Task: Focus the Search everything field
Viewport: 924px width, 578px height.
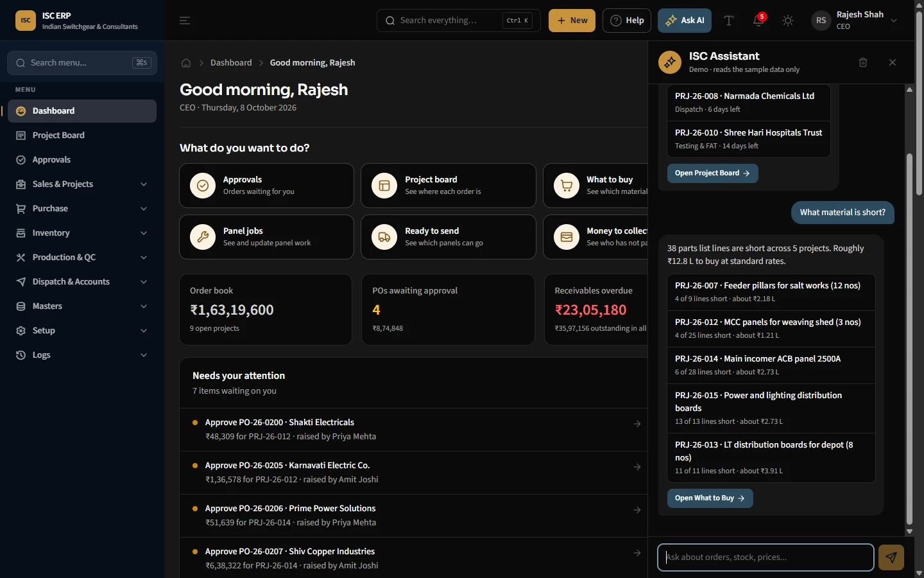Action: (459, 21)
